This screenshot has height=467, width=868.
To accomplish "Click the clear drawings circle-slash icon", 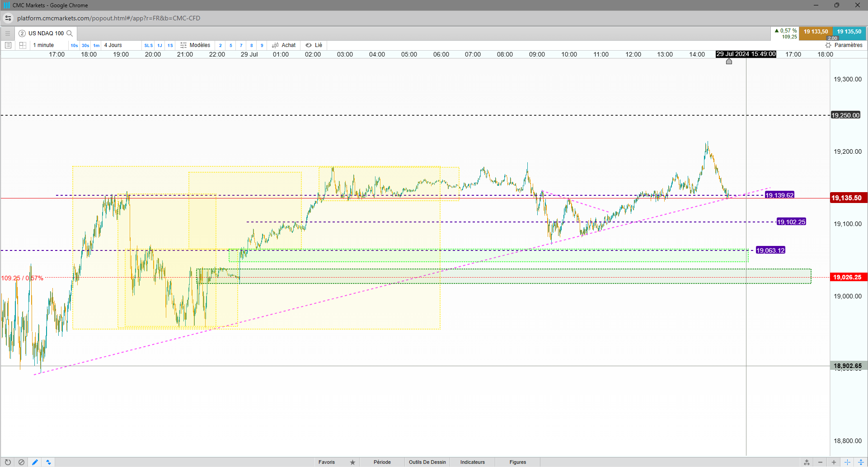I will click(21, 462).
